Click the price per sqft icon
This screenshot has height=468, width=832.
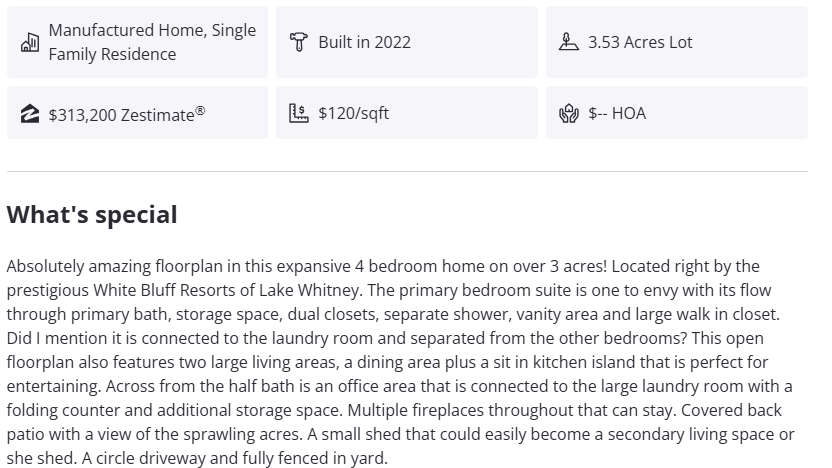[x=298, y=113]
